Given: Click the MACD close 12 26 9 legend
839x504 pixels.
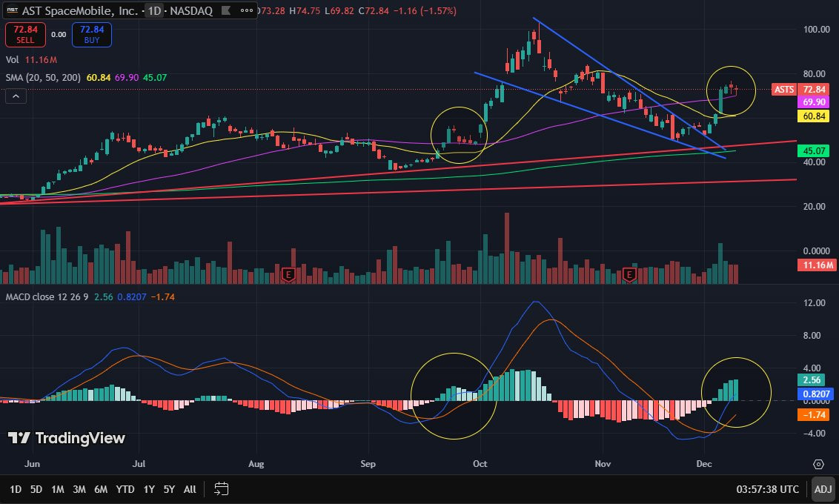Looking at the screenshot, I should click(47, 297).
